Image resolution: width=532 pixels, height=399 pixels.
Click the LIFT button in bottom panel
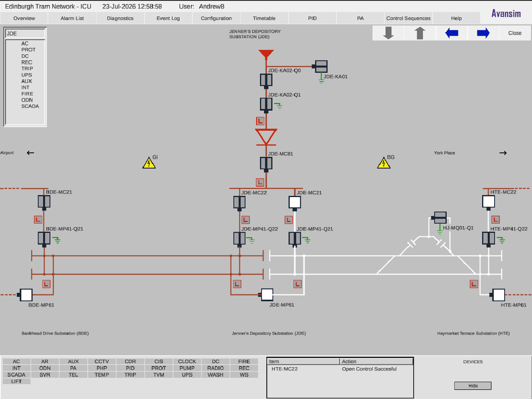[16, 381]
